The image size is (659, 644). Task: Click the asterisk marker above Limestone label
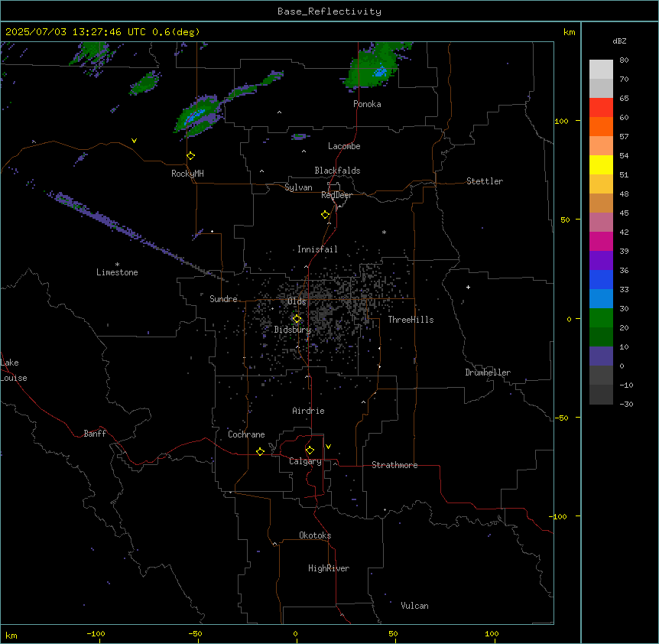point(117,265)
